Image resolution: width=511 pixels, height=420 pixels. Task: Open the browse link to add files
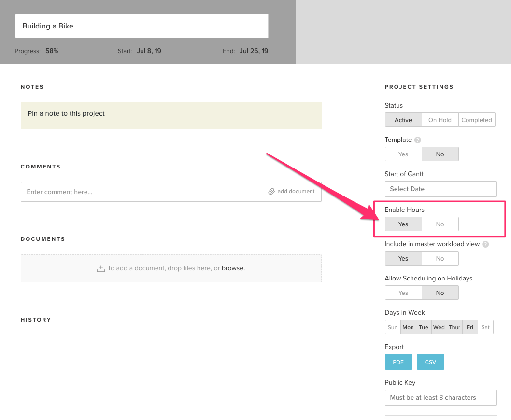click(233, 268)
